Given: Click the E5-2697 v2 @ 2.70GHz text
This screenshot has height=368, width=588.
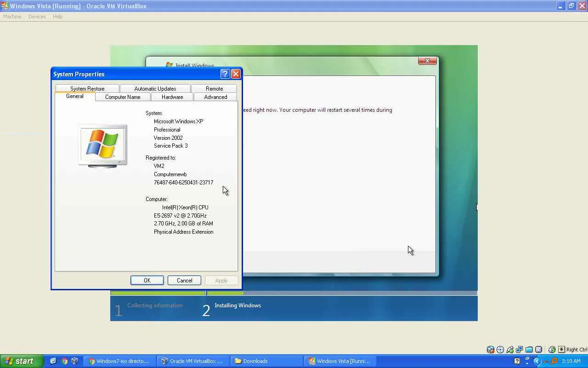Looking at the screenshot, I should pos(180,216).
